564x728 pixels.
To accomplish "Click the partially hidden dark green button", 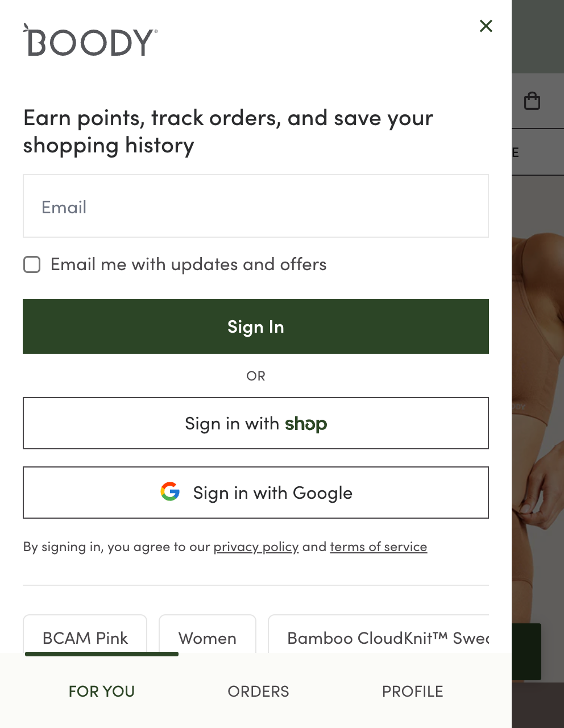I will [526, 652].
